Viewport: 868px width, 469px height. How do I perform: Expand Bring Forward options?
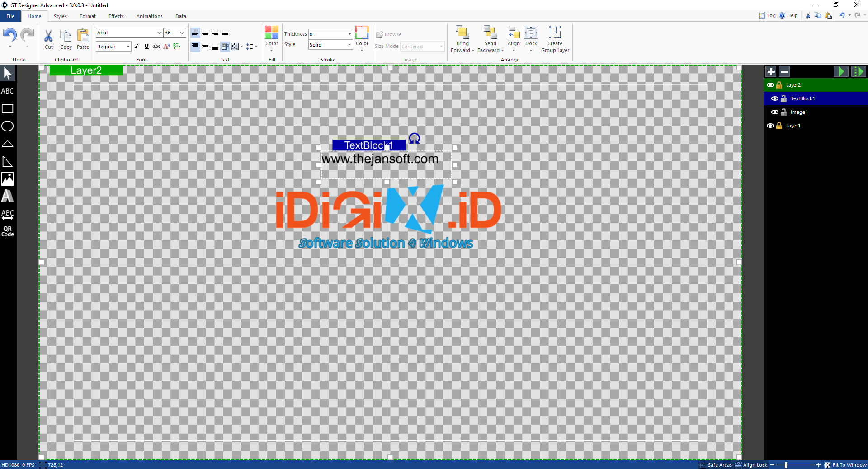click(473, 51)
